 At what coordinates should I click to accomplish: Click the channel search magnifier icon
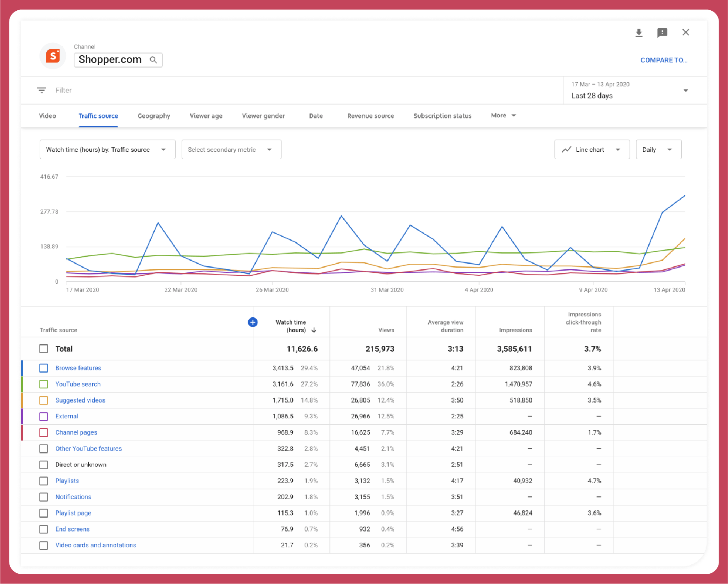153,60
